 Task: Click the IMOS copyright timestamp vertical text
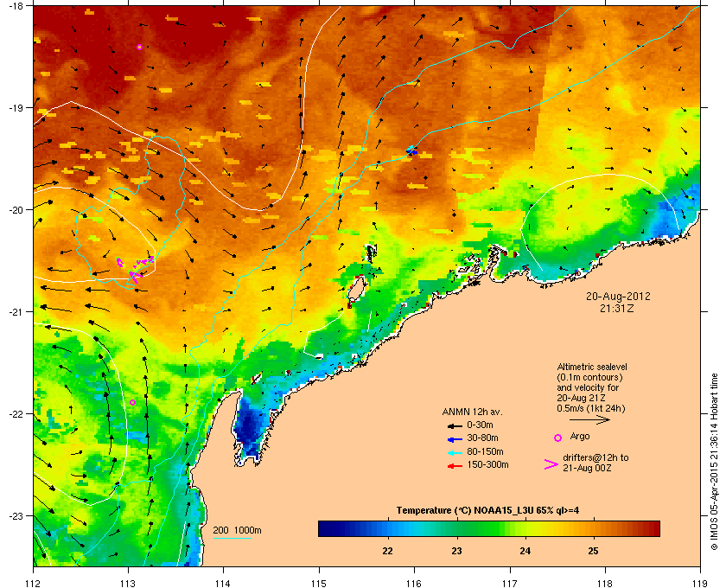tap(714, 462)
